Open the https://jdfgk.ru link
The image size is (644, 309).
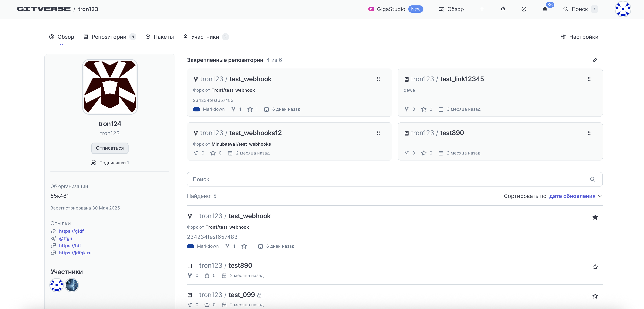coord(75,253)
